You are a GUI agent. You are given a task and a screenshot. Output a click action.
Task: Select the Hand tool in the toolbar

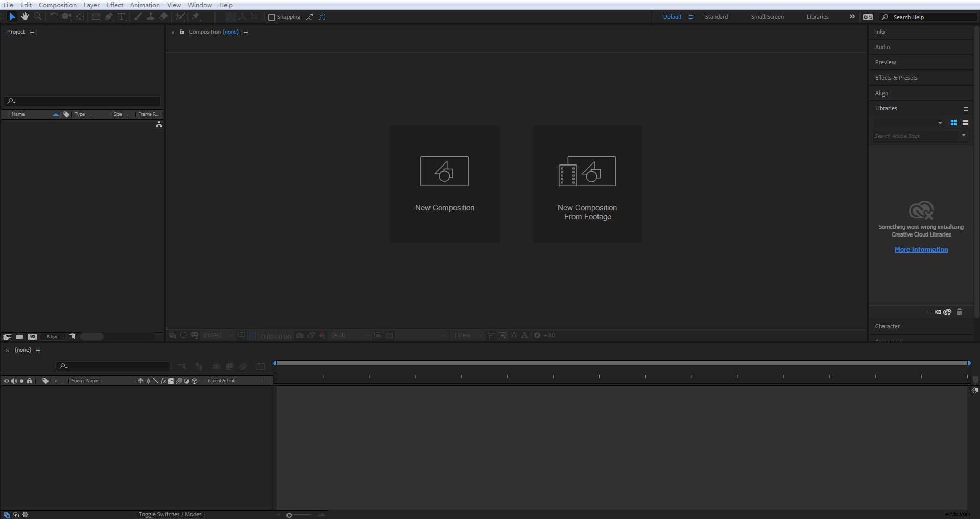click(25, 17)
